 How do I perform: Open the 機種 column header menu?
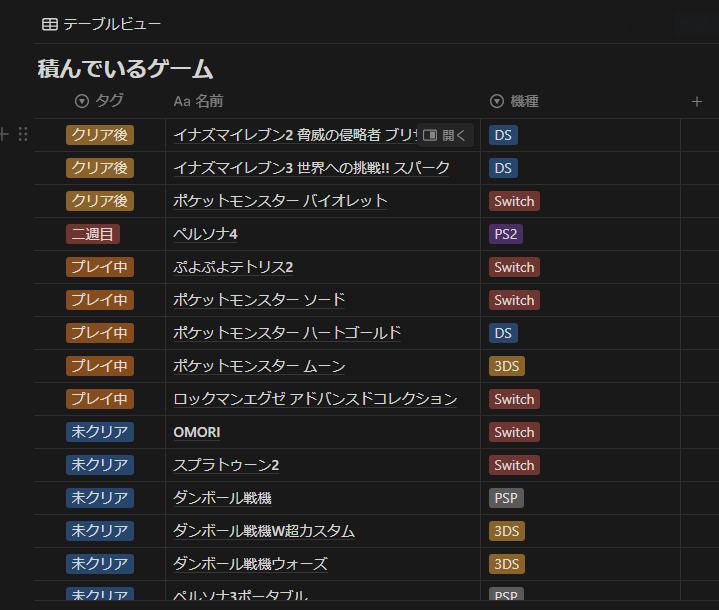(x=524, y=101)
